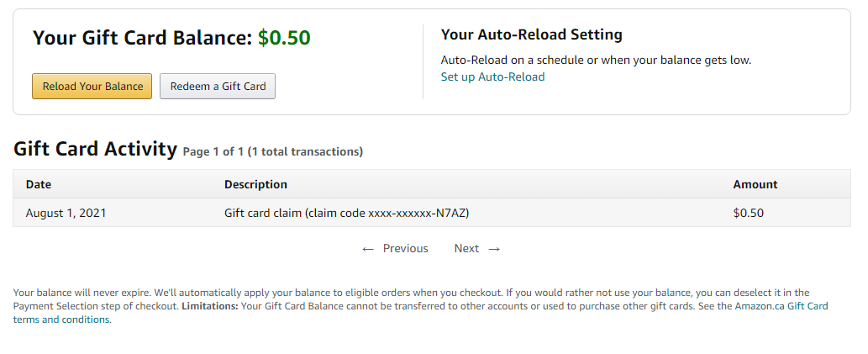Go to the Previous transactions page
This screenshot has width=868, height=354.
coord(405,248)
